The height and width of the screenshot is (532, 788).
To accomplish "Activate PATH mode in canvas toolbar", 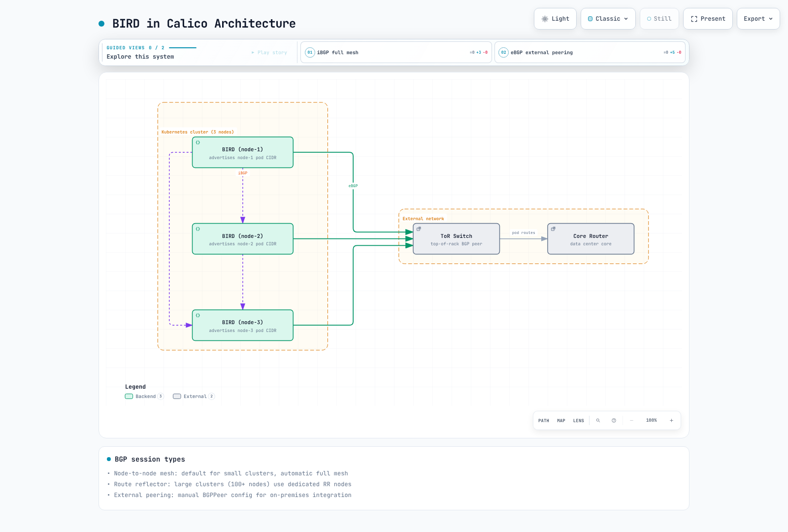I will click(x=544, y=421).
